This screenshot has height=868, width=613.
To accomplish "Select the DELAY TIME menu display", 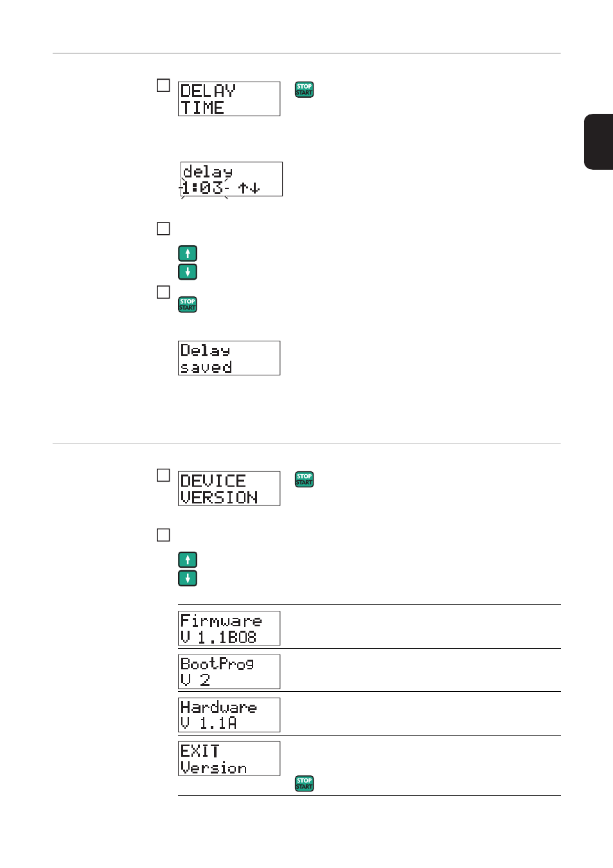I will click(x=229, y=98).
